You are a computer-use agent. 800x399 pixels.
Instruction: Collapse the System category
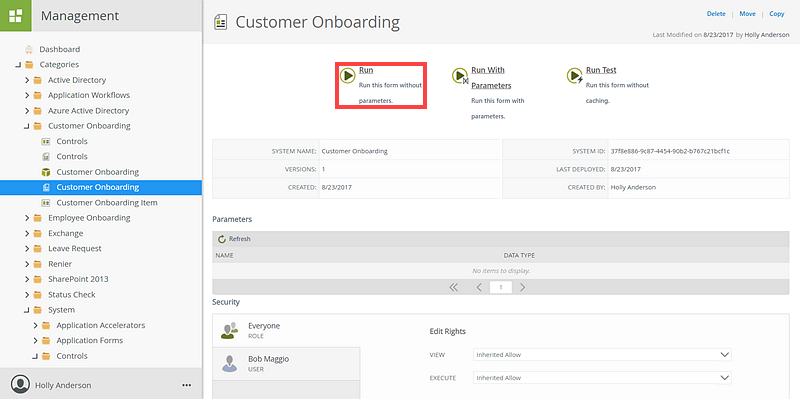pos(27,310)
